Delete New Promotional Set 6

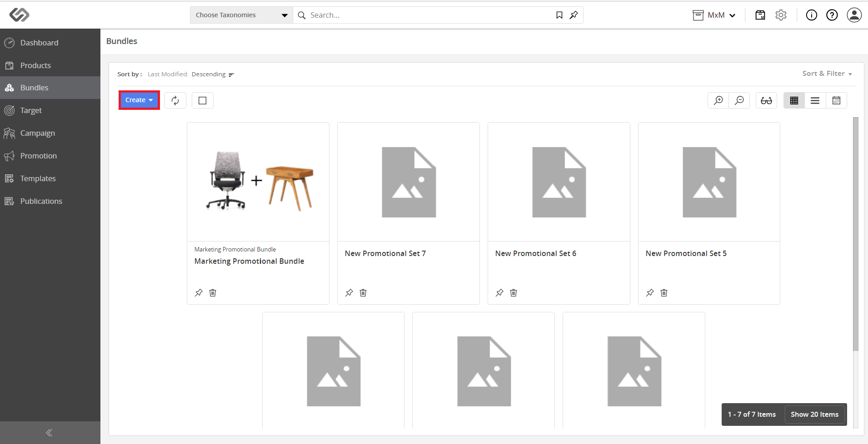click(x=514, y=293)
